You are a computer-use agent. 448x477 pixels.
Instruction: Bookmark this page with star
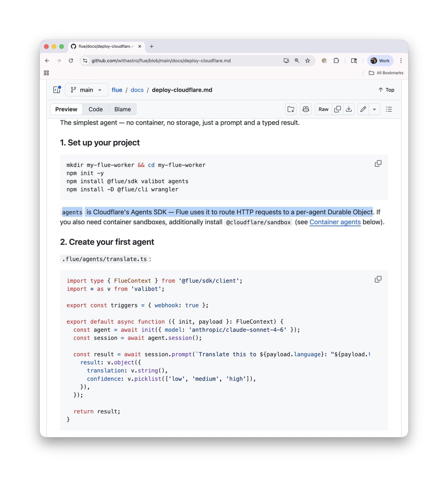[307, 61]
